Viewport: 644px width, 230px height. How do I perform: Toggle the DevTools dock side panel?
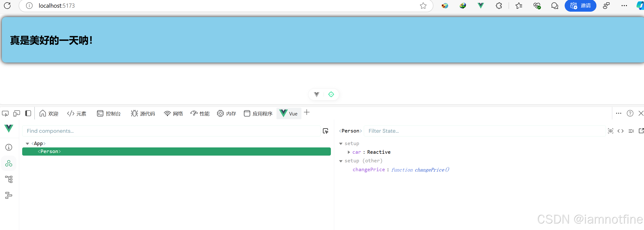click(28, 113)
